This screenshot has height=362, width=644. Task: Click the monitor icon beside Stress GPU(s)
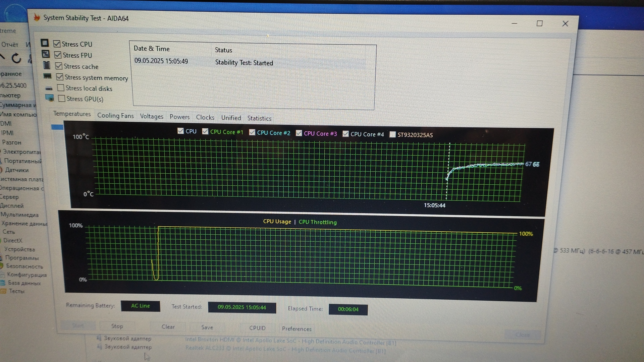pyautogui.click(x=50, y=98)
